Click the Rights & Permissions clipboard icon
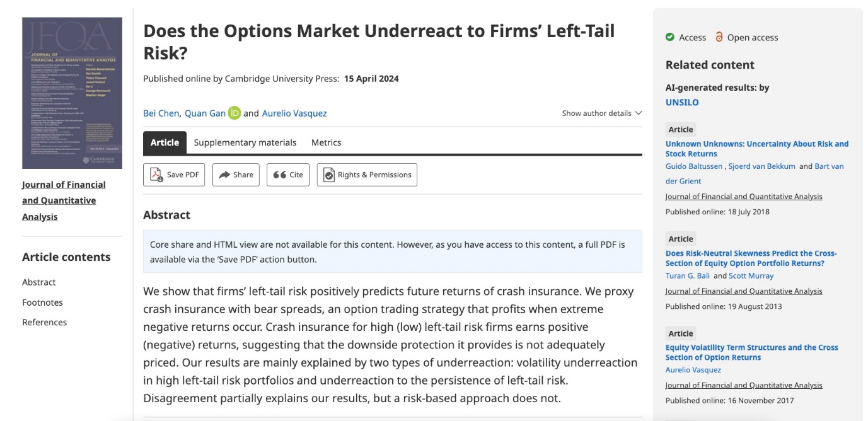Screen dimensions: 868x421 329,175
